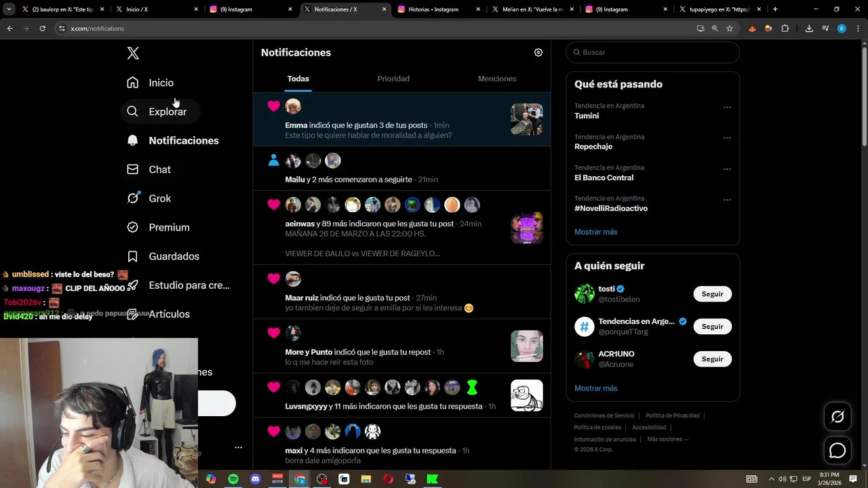Open Inicio in the sidebar

tap(150, 83)
